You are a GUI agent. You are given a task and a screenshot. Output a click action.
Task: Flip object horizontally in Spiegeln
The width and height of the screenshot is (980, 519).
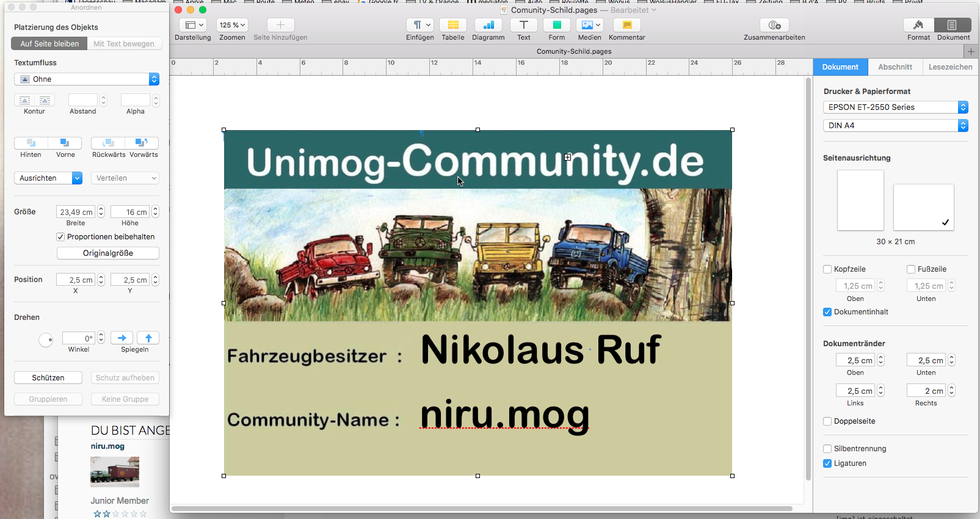(x=122, y=338)
